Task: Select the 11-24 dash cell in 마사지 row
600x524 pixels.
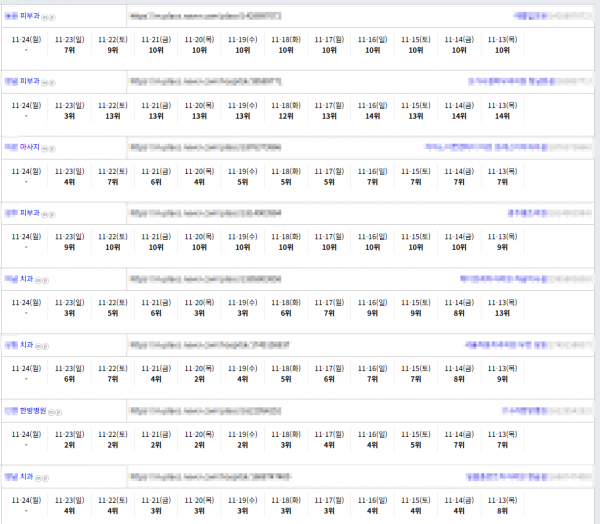Action: 26,176
